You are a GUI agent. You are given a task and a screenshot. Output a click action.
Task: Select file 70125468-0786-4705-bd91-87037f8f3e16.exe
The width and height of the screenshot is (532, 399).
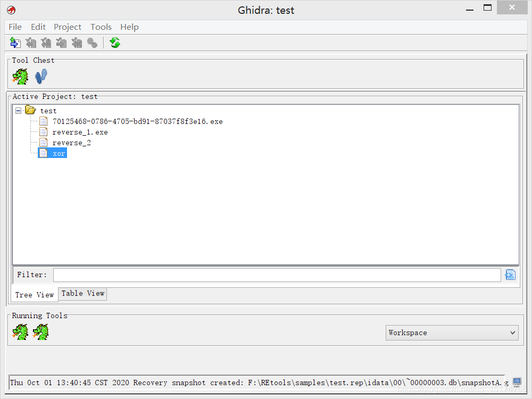pos(137,121)
